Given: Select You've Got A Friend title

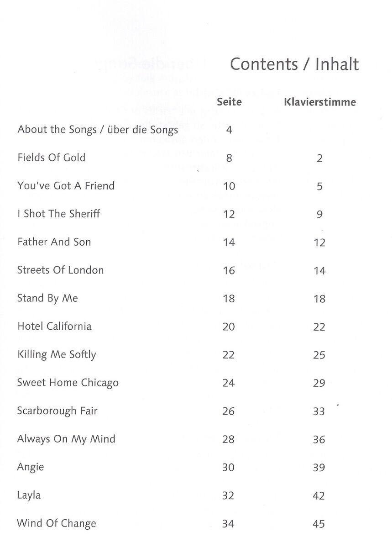Looking at the screenshot, I should pyautogui.click(x=66, y=186).
